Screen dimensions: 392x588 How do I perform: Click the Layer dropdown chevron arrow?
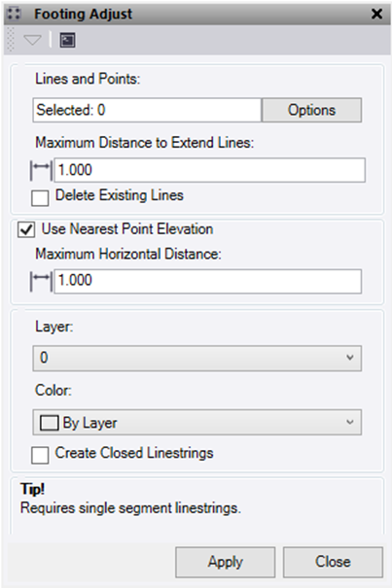point(350,358)
